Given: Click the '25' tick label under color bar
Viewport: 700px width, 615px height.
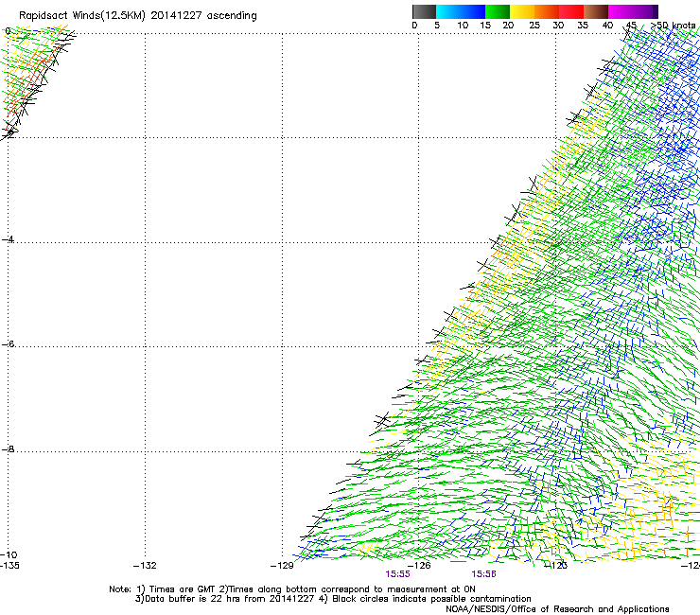Looking at the screenshot, I should (x=534, y=26).
